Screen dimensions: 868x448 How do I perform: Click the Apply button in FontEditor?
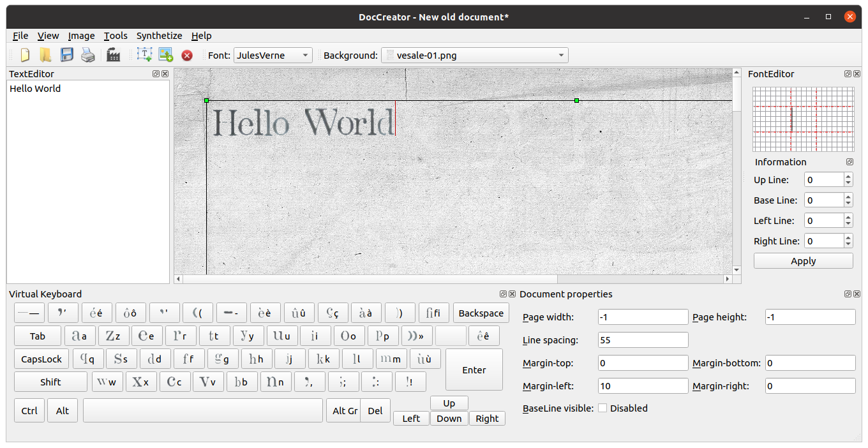(803, 261)
